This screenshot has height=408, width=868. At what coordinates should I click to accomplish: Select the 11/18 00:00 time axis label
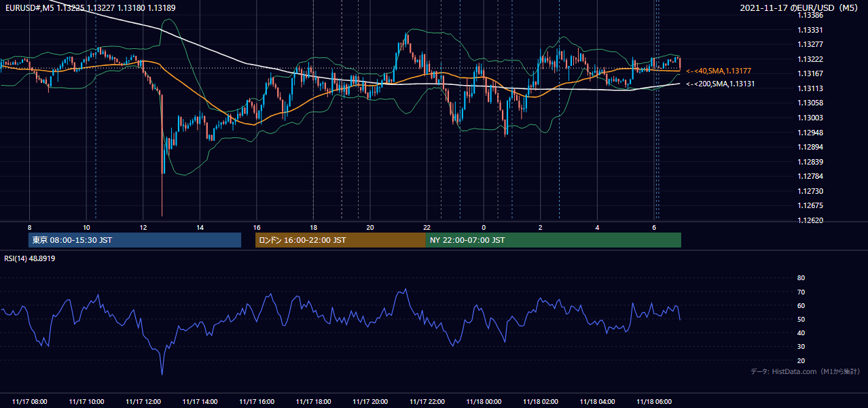[x=484, y=402]
